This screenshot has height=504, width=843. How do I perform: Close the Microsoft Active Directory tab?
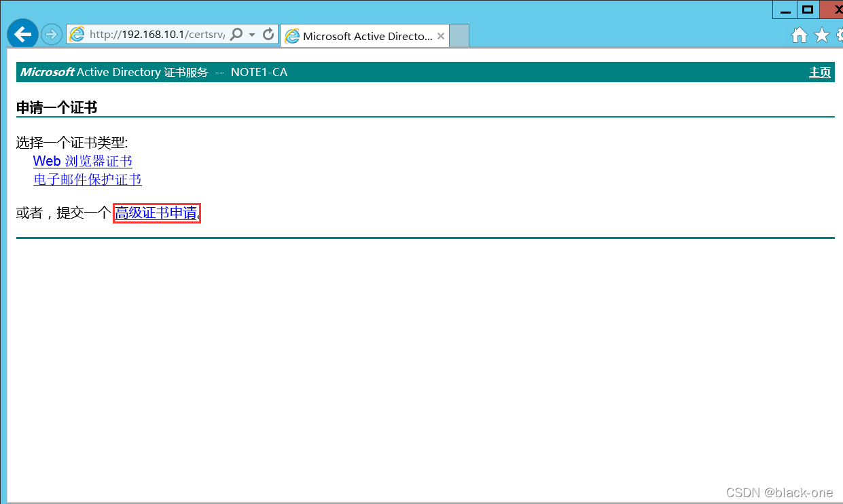click(x=441, y=36)
